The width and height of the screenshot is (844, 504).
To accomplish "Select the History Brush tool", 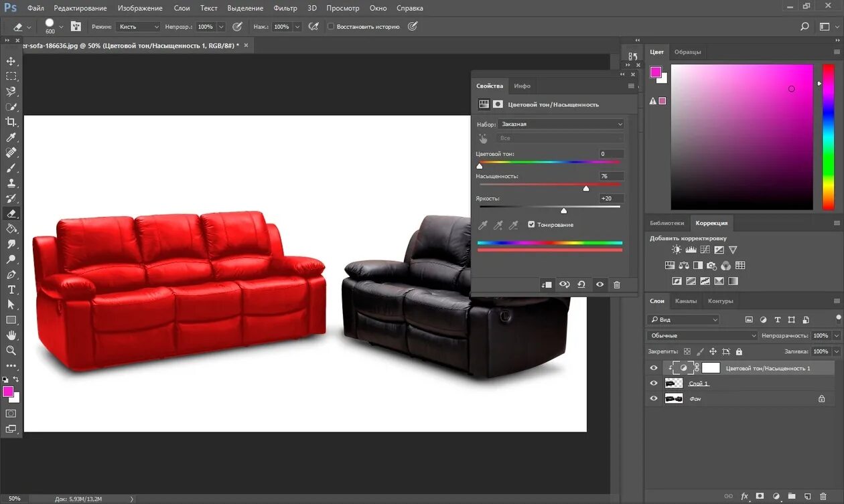I will coord(11,198).
